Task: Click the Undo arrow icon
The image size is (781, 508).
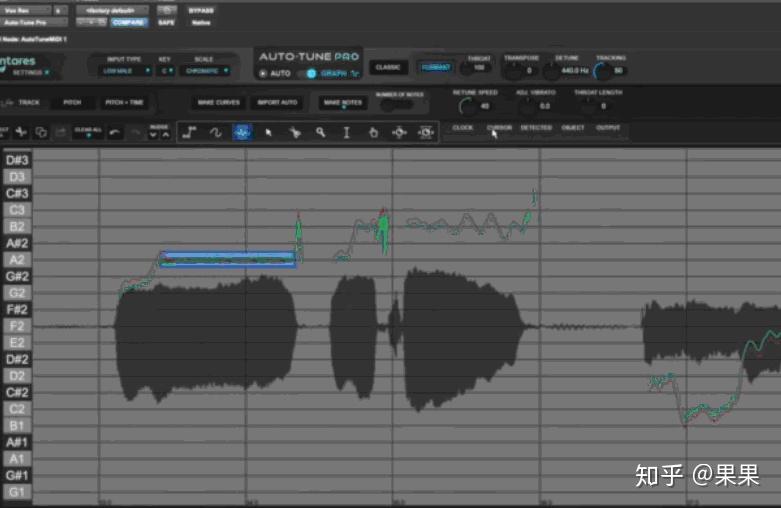Action: [x=115, y=132]
